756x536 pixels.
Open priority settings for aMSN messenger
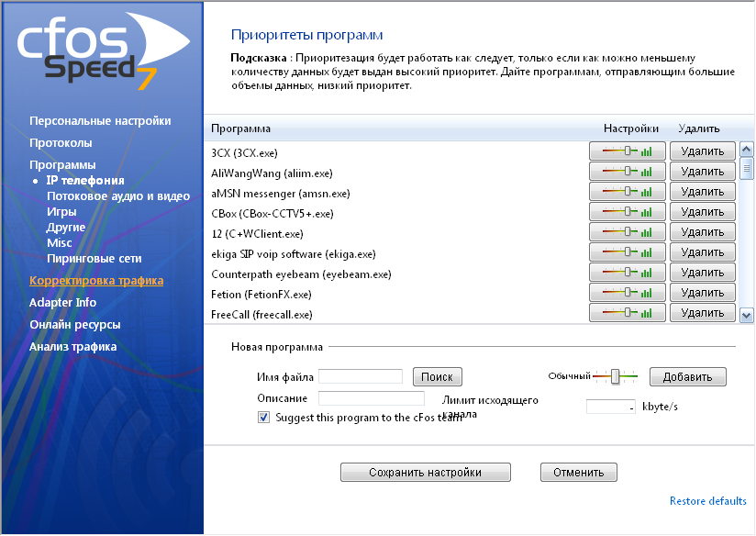628,192
